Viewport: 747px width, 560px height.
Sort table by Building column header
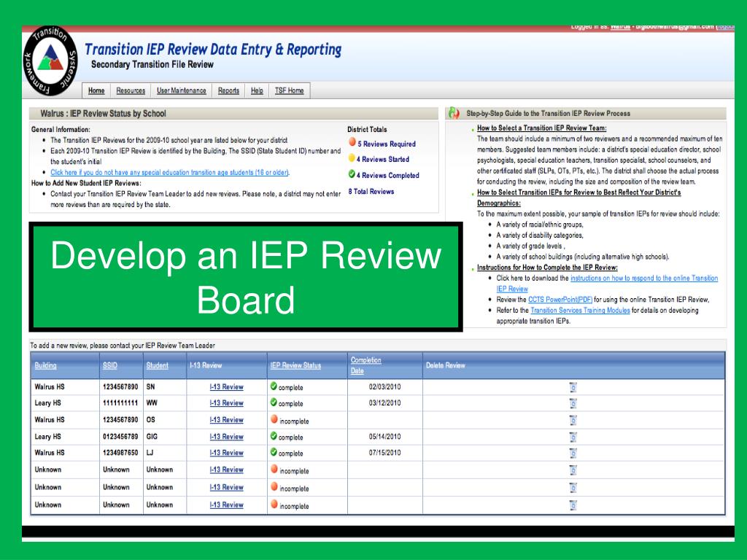pyautogui.click(x=46, y=365)
